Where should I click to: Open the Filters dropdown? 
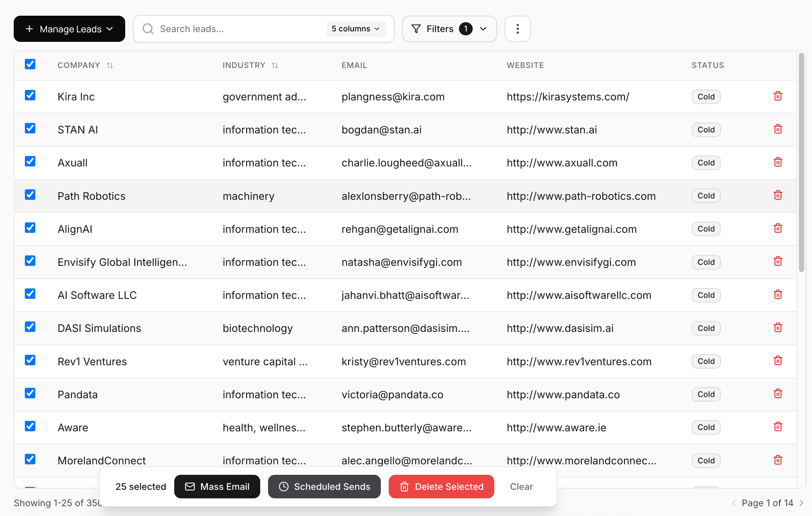pos(449,29)
